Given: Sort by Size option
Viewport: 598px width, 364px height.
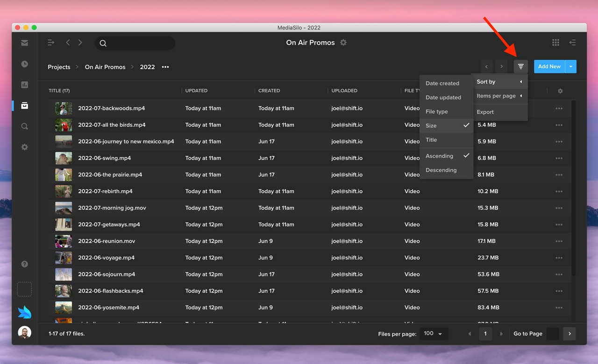Looking at the screenshot, I should [x=447, y=126].
